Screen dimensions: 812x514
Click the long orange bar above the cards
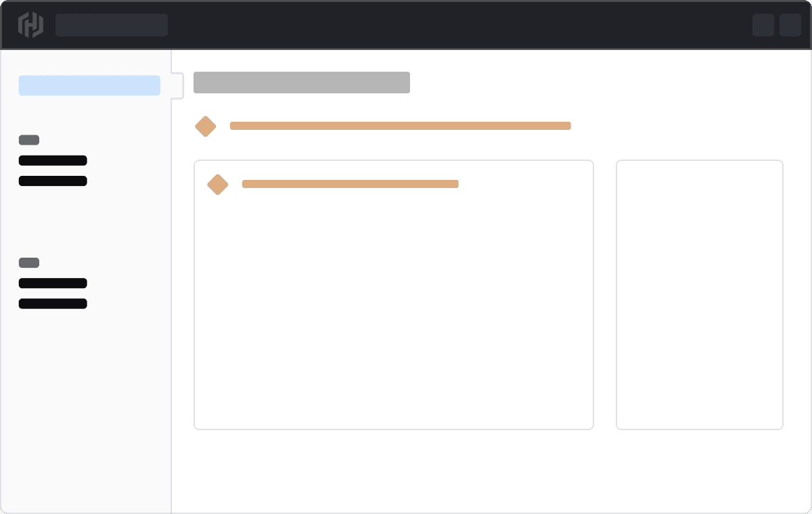pyautogui.click(x=401, y=126)
